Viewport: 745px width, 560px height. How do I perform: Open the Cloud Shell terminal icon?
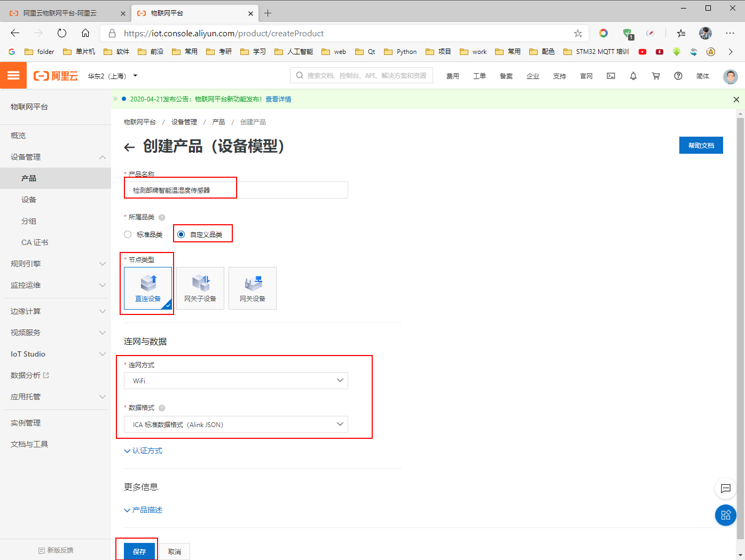tap(611, 76)
